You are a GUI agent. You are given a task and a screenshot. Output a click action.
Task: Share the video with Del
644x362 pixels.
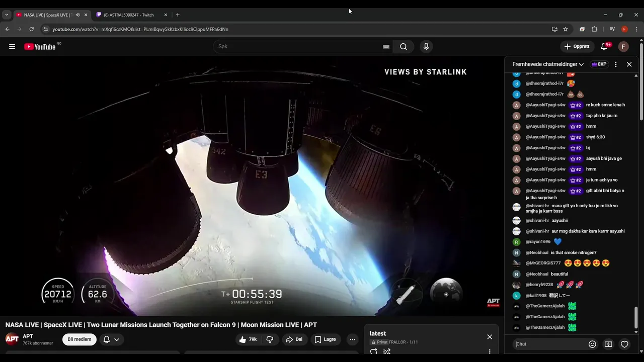[294, 339]
